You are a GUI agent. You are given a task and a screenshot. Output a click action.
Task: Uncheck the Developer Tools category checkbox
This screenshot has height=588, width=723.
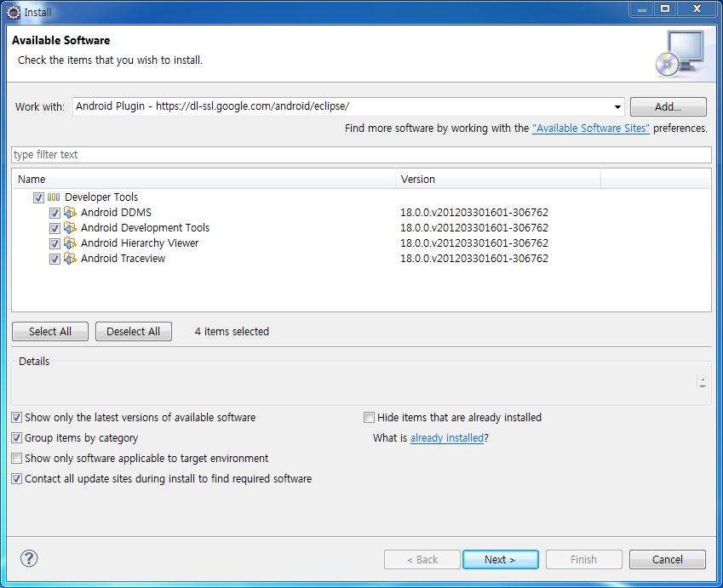(38, 197)
